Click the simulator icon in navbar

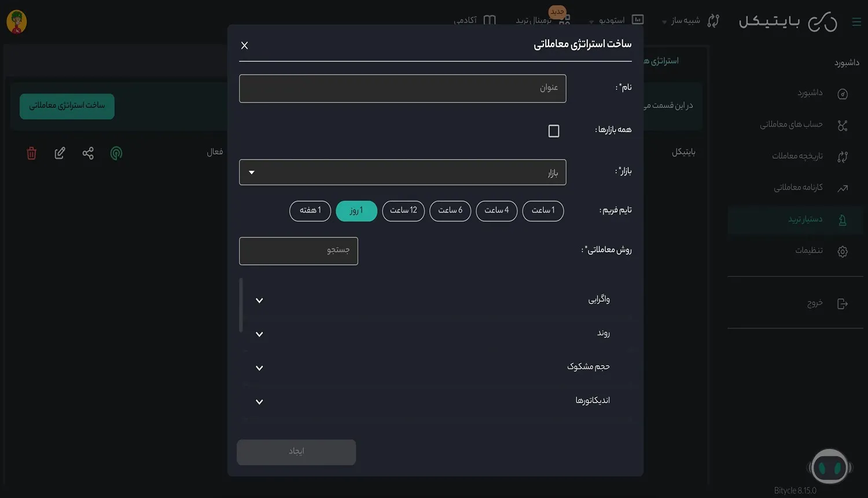pos(713,21)
